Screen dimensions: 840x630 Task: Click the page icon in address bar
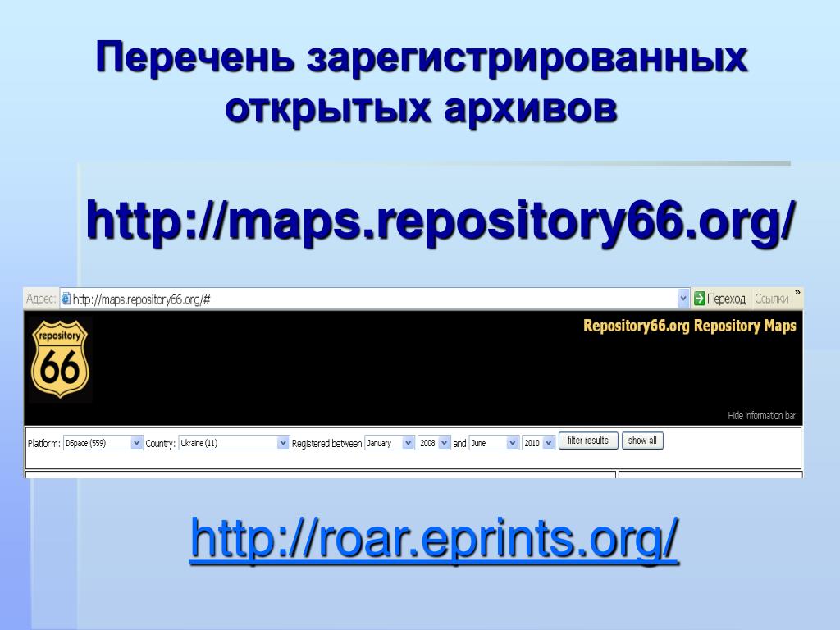(x=66, y=299)
